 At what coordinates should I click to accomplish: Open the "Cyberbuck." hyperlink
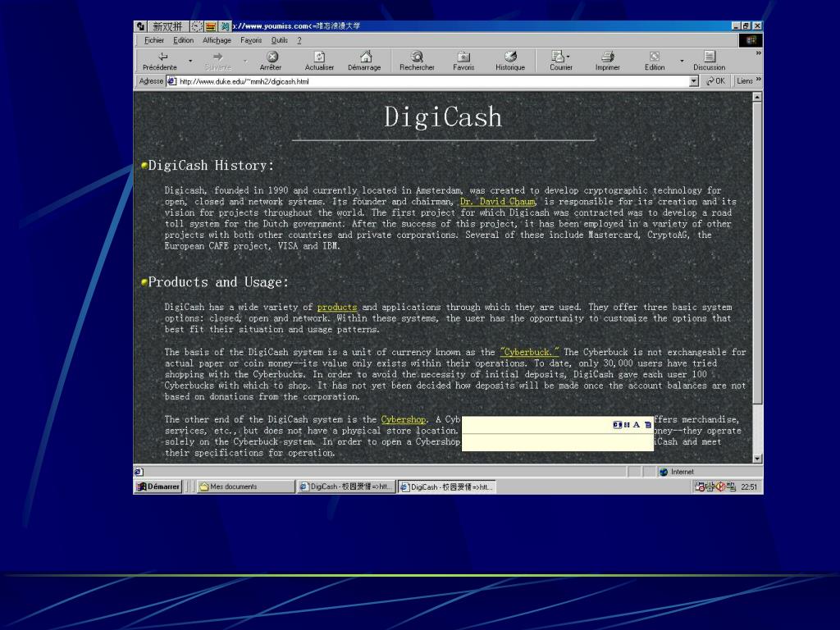click(x=530, y=352)
